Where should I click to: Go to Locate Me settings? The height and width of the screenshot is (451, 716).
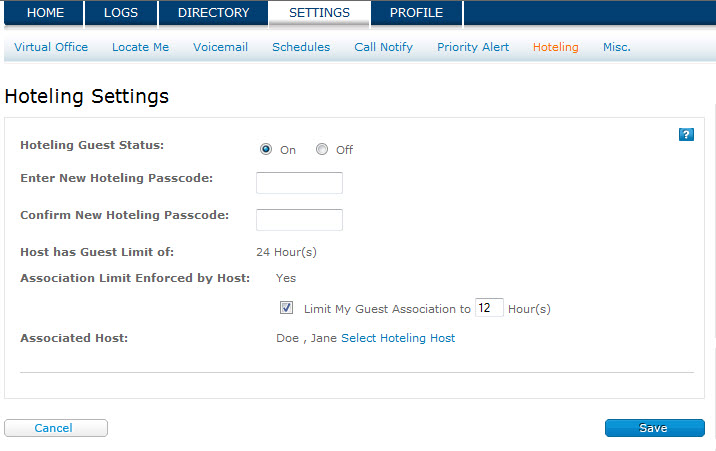[140, 47]
